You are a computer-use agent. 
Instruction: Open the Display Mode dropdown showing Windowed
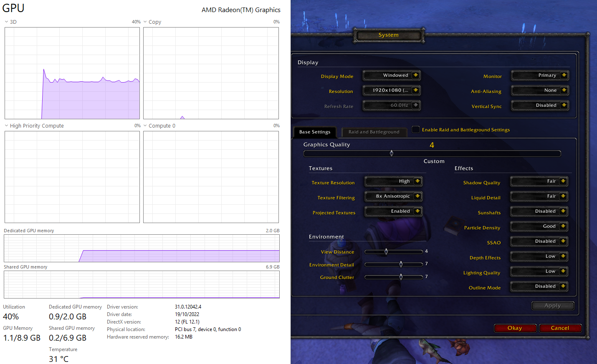pos(392,75)
